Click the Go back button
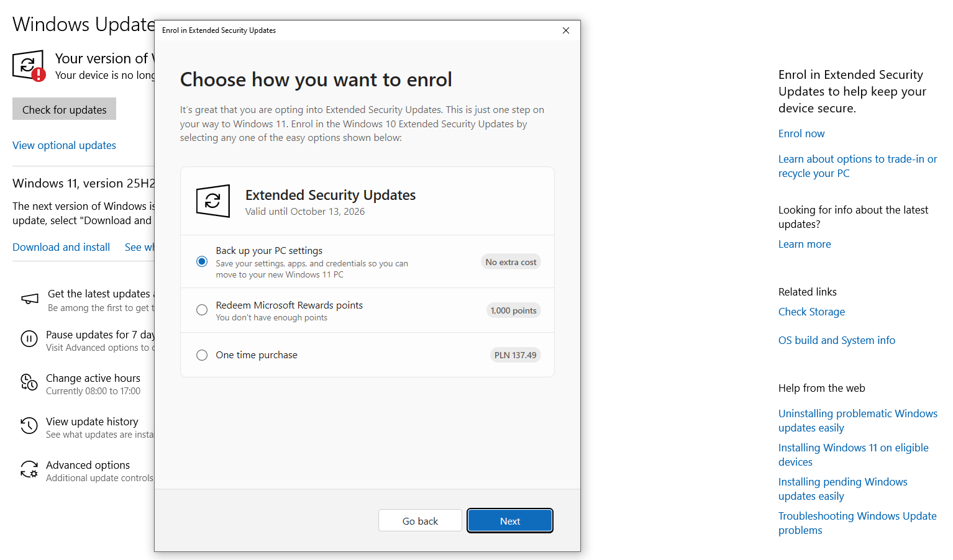Screen dimensions: 953x560 [x=420, y=520]
